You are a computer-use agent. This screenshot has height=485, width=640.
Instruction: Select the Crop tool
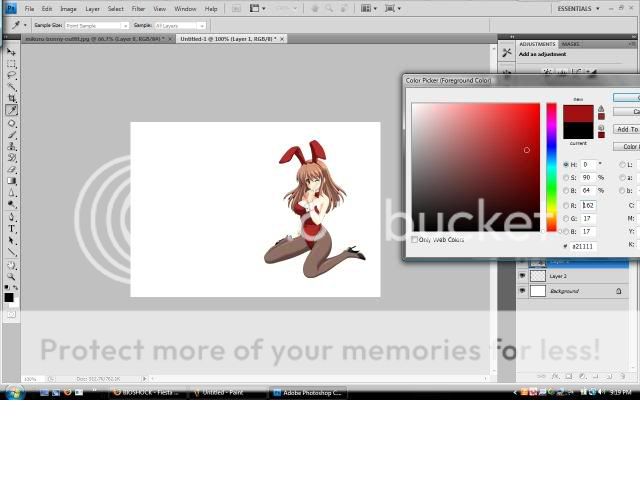coord(11,98)
